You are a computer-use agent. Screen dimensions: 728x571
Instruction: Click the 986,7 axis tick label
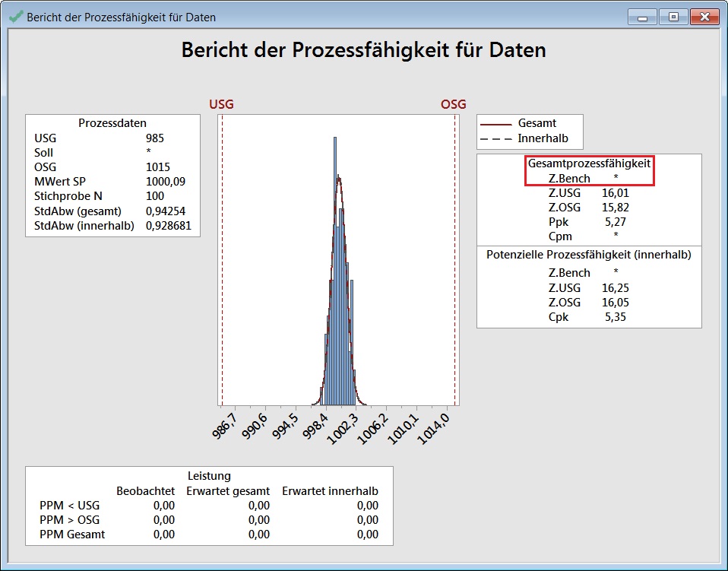click(225, 426)
